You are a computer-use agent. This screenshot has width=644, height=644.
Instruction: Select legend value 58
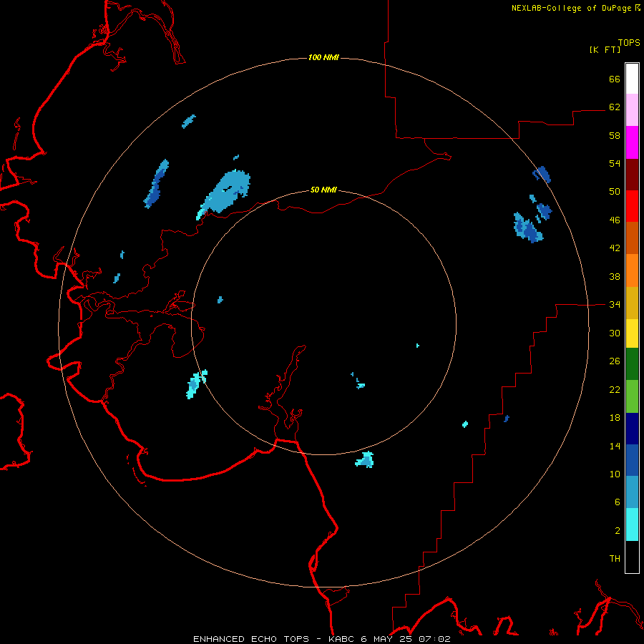[615, 135]
